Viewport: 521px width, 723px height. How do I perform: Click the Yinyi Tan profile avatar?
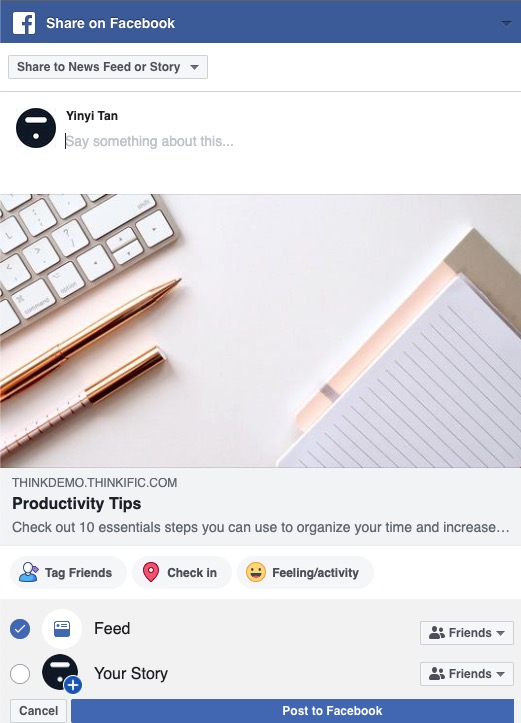36,128
